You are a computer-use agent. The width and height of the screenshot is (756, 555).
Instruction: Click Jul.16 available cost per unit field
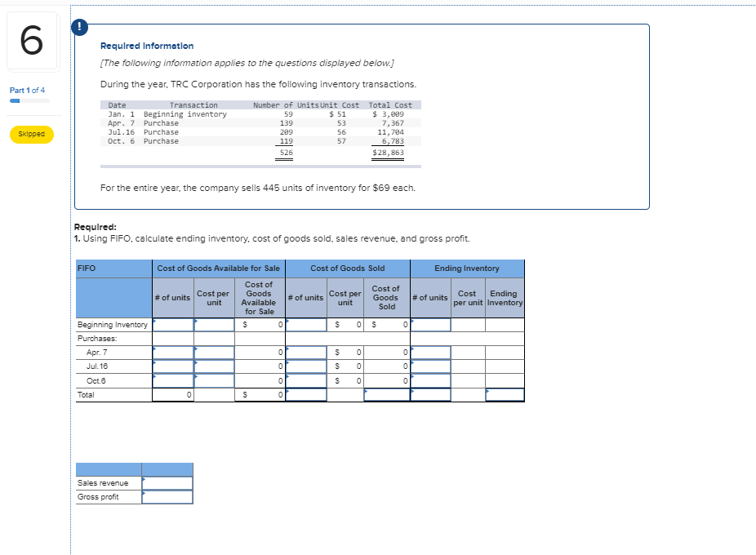click(x=214, y=366)
